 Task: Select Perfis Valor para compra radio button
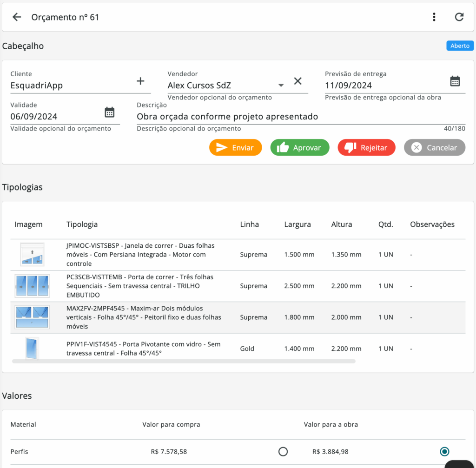pos(283,451)
